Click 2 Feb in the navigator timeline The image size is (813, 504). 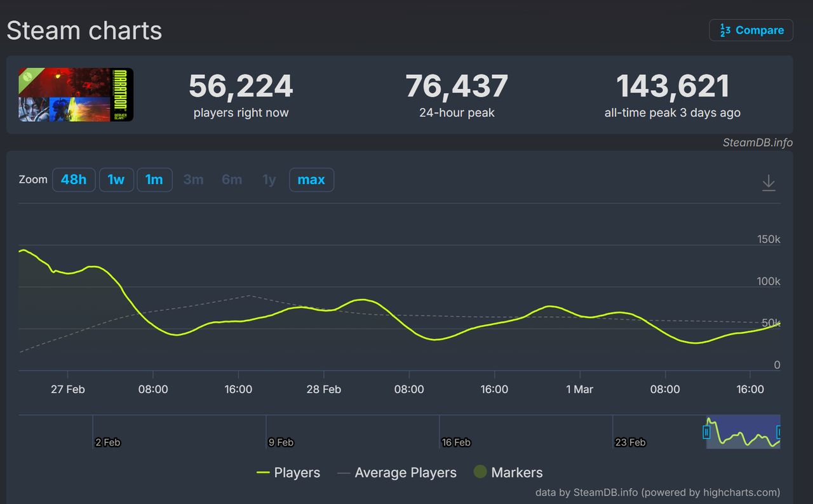[107, 442]
